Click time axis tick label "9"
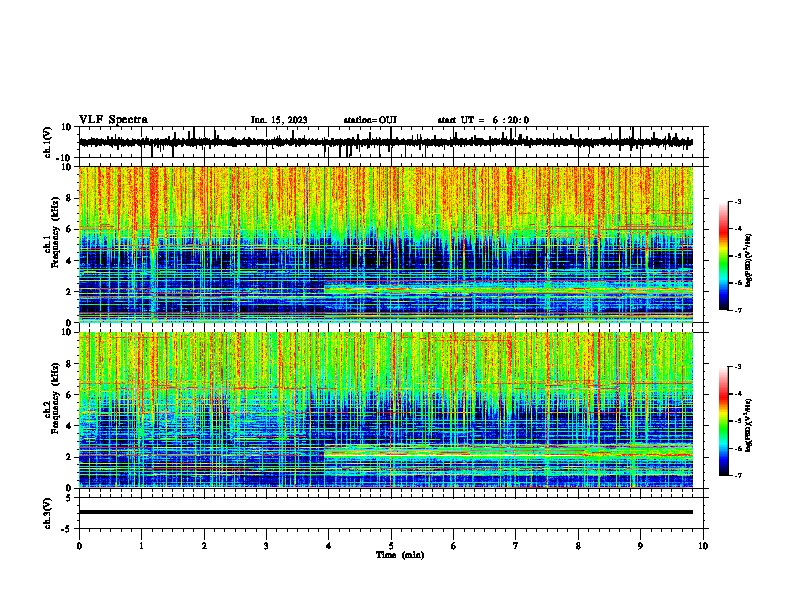This screenshot has width=792, height=612. (640, 546)
